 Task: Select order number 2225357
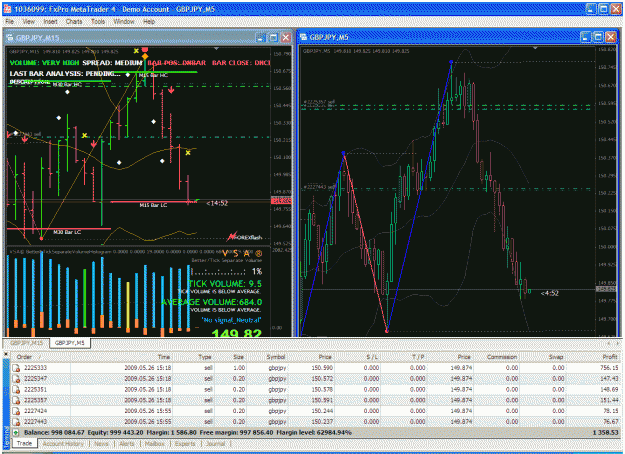click(35, 400)
